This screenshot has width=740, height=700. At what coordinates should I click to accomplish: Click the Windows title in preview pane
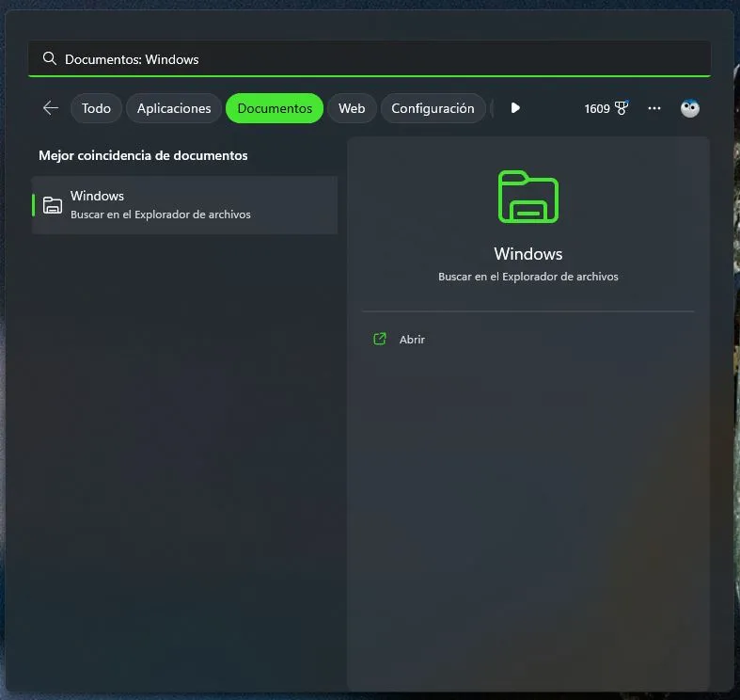tap(528, 254)
